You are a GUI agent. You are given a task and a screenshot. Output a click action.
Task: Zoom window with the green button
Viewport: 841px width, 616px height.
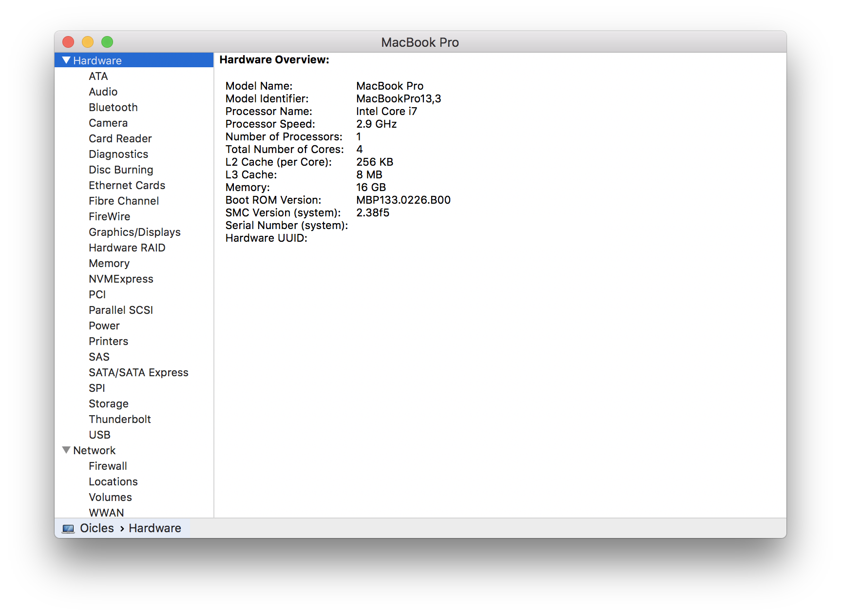(107, 42)
